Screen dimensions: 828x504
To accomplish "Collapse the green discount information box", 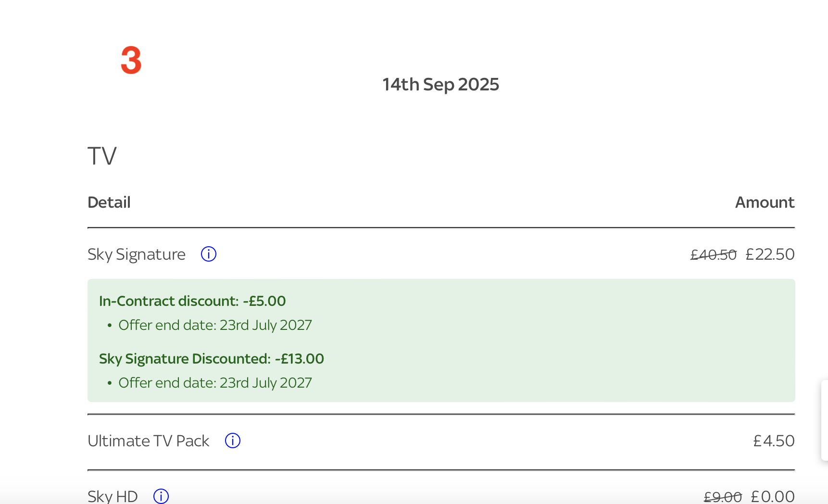I will 441,340.
